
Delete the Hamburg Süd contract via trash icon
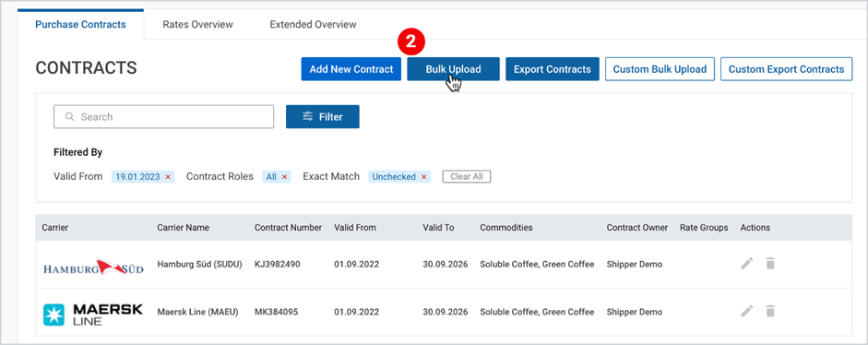[770, 264]
